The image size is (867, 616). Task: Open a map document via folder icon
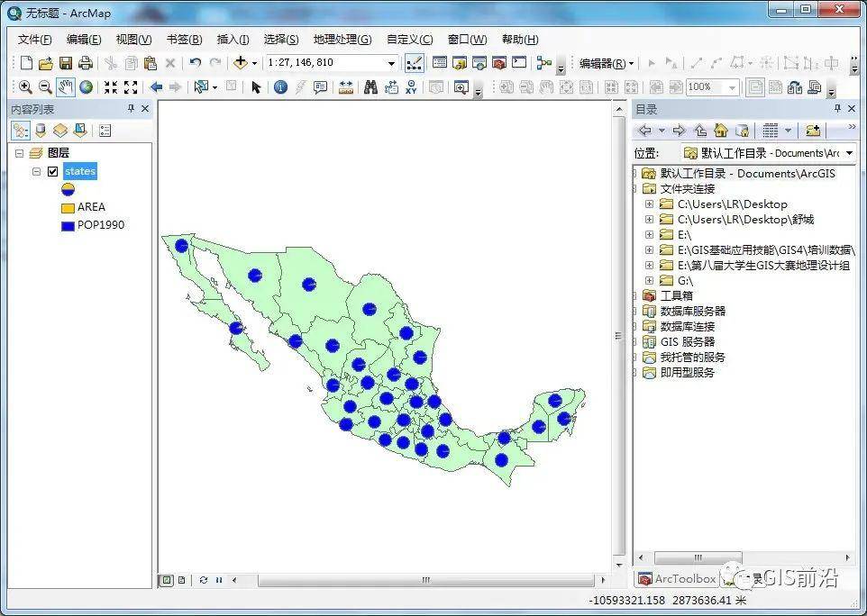[x=45, y=63]
